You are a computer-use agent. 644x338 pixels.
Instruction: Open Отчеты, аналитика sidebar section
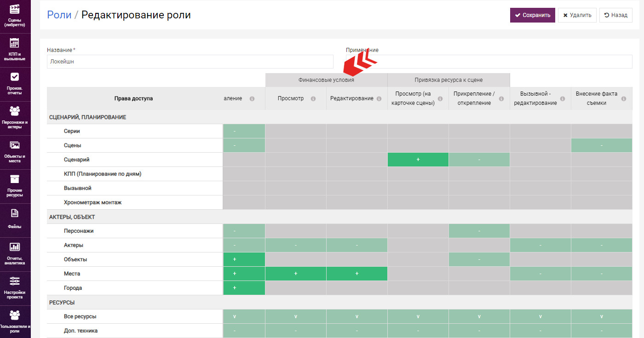tap(15, 254)
